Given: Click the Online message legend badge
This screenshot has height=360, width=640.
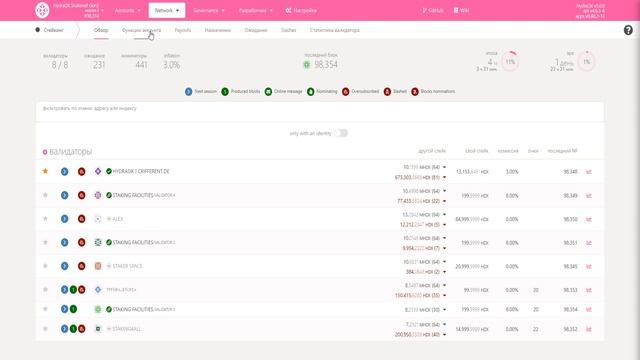Looking at the screenshot, I should 268,91.
